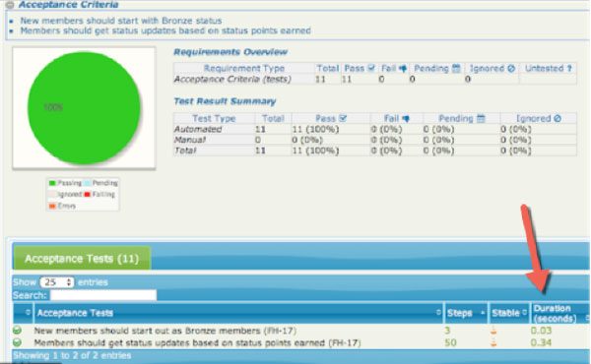This screenshot has width=591, height=364.
Task: Sort the Acceptance Tests column using its sort arrows
Action: 438,313
